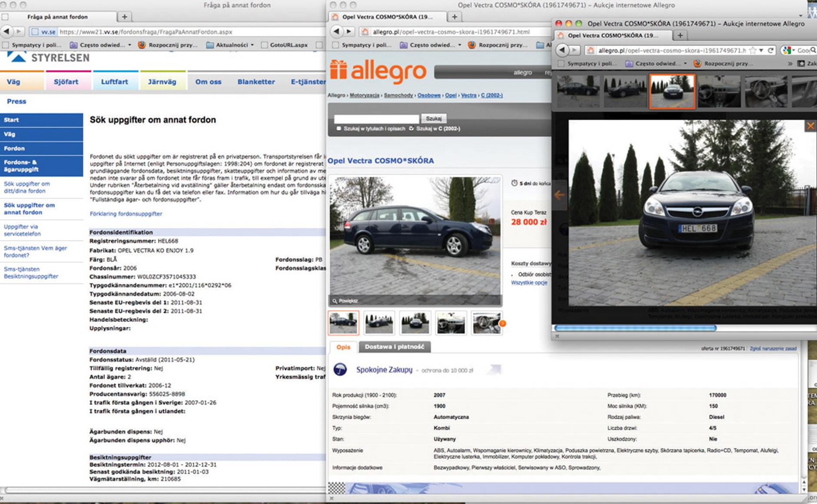
Task: Click the 'Szukaj' search button
Action: (433, 118)
